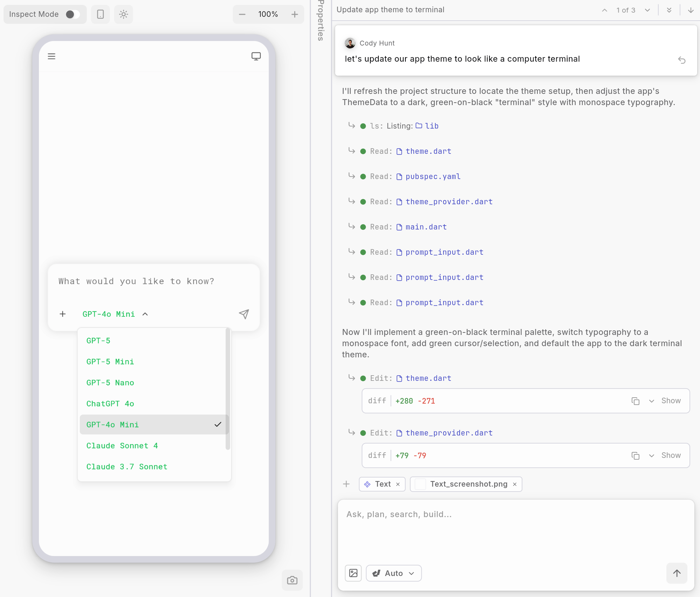Remove the Text attachment chip
The height and width of the screenshot is (597, 700).
point(398,484)
